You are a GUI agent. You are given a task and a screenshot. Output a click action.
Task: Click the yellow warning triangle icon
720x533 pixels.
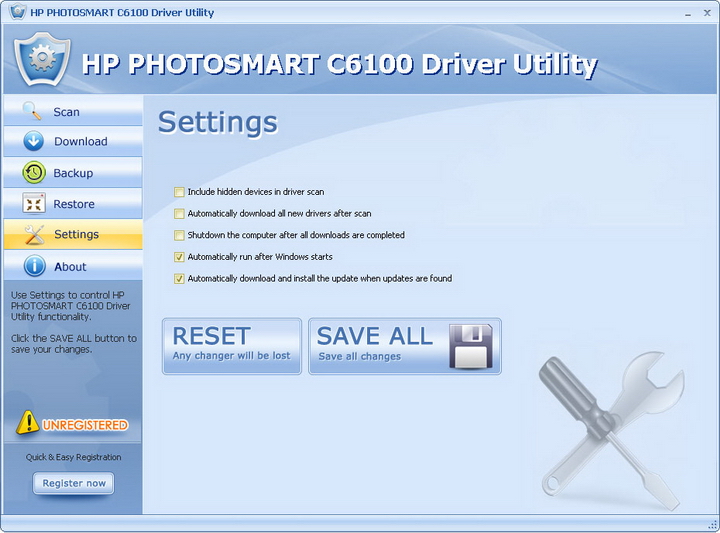click(28, 423)
